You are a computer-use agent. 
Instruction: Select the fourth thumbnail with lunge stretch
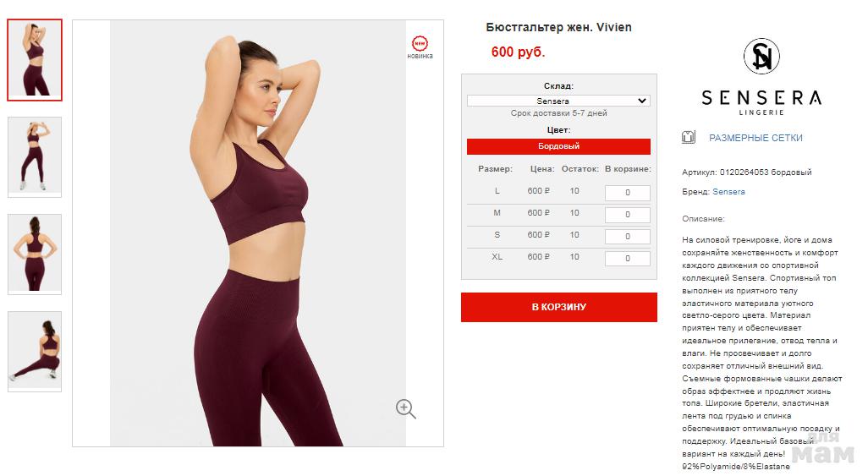[35, 352]
